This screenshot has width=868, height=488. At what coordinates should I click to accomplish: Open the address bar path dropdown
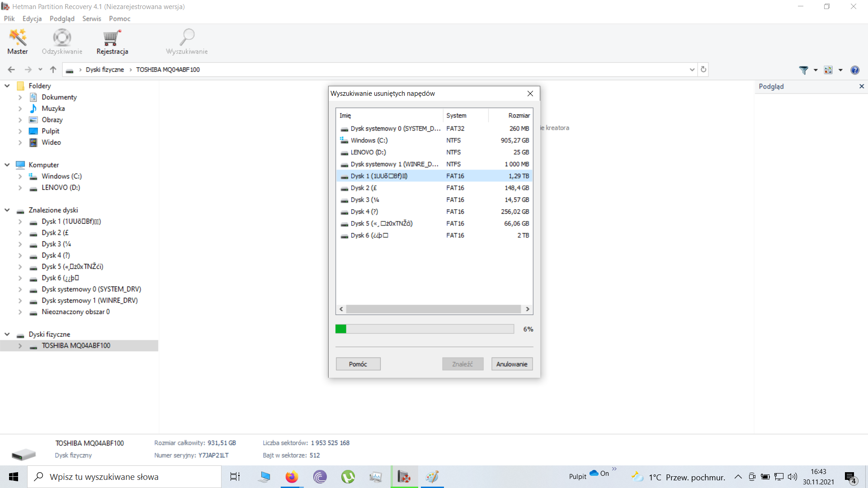692,70
